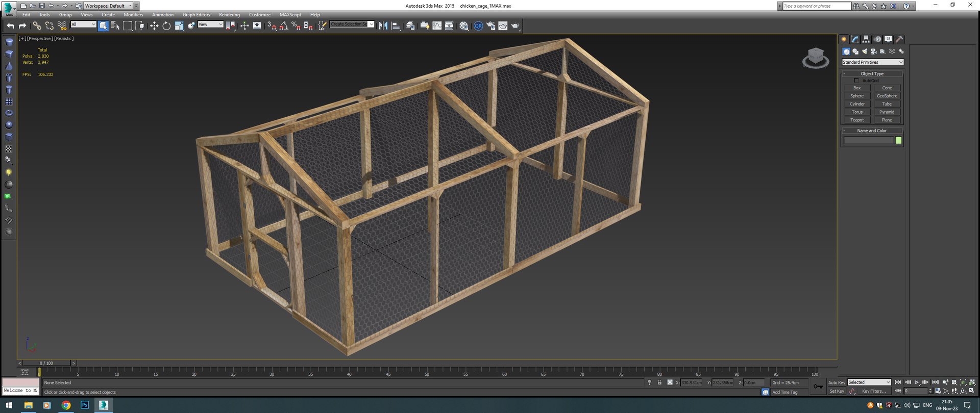Image resolution: width=980 pixels, height=413 pixels.
Task: Open the Modifiers menu
Action: tap(133, 15)
